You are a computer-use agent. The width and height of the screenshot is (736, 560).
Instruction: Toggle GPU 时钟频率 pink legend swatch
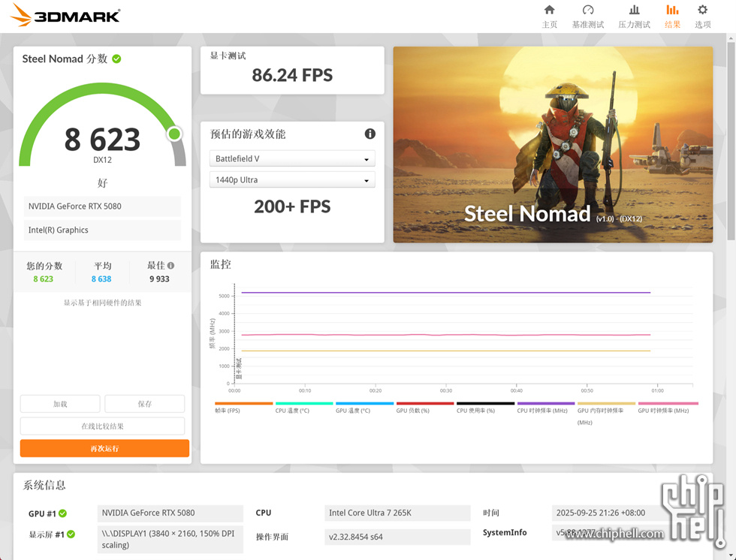[667, 403]
